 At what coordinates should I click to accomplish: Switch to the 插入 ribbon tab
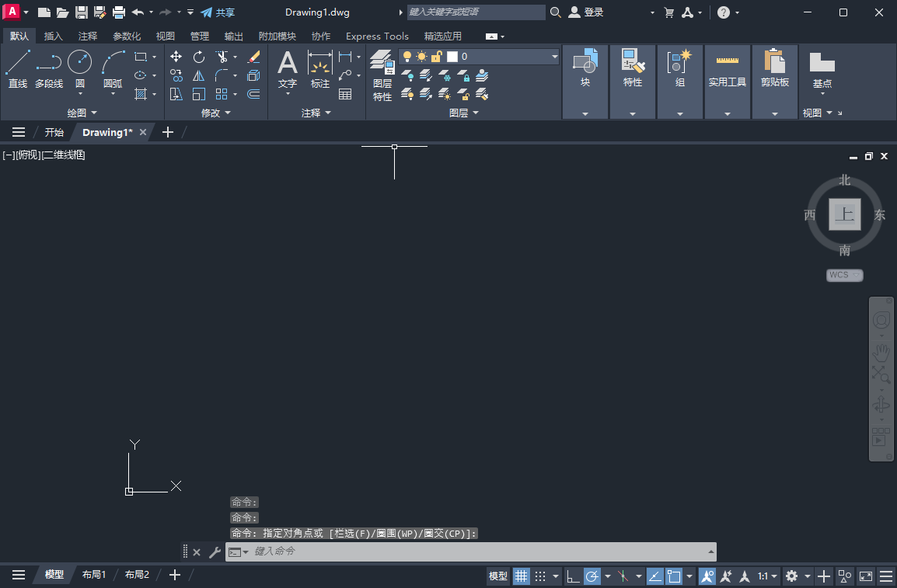pyautogui.click(x=54, y=37)
